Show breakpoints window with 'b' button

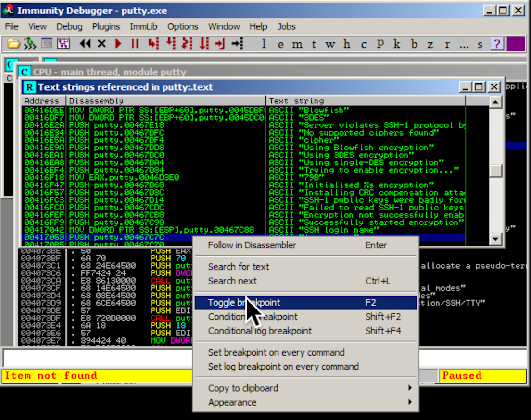coord(414,44)
